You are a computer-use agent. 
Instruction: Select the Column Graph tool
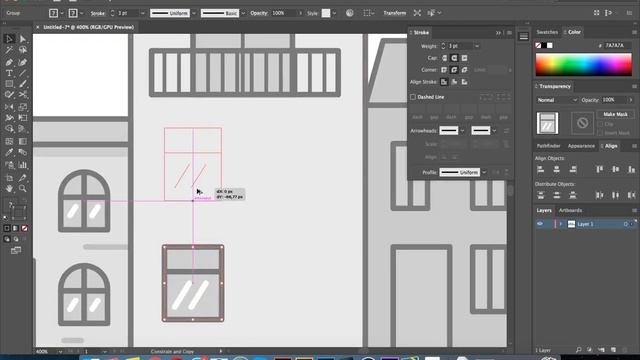pos(23,165)
